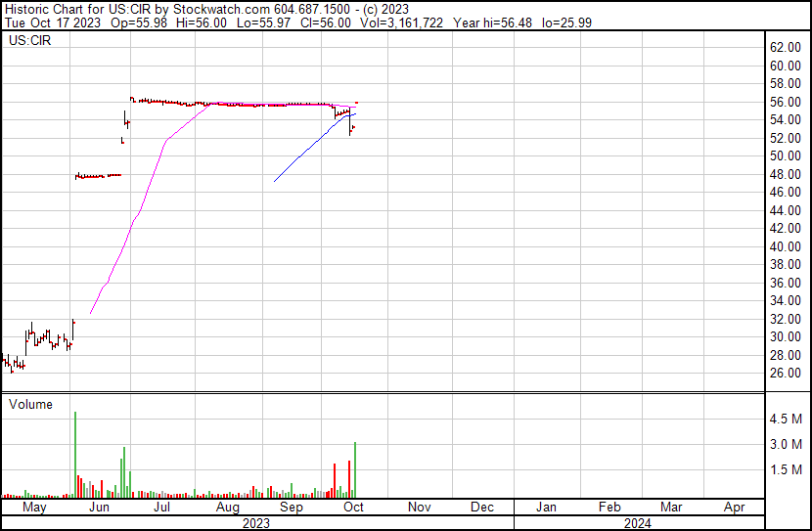The width and height of the screenshot is (812, 531).
Task: Click the US:CIR ticker label
Action: 30,40
